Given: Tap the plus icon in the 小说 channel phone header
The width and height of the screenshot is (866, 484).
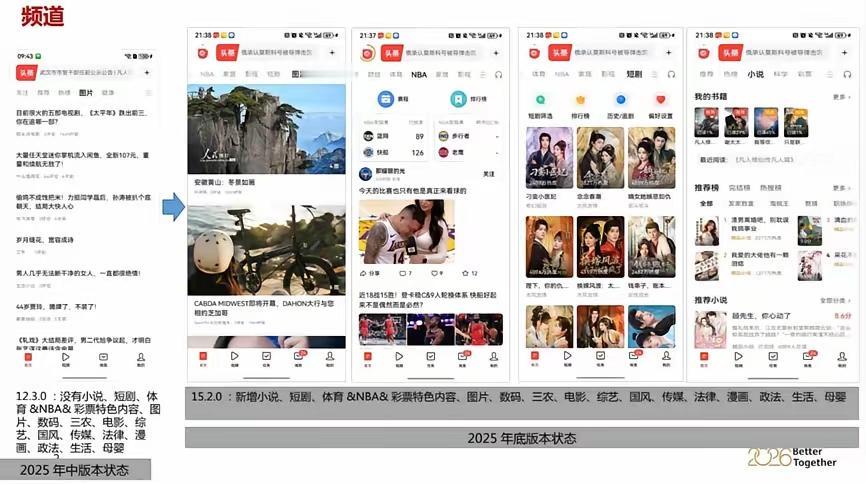Looking at the screenshot, I should click(844, 52).
